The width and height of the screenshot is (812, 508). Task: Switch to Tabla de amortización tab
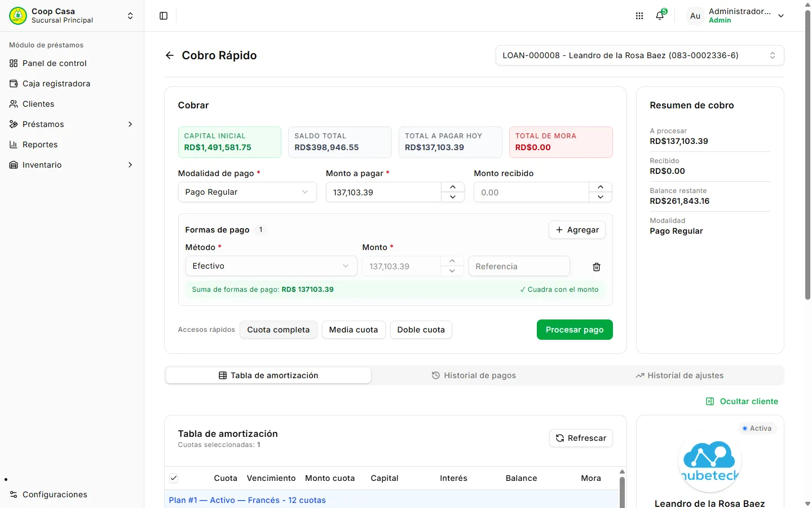268,375
